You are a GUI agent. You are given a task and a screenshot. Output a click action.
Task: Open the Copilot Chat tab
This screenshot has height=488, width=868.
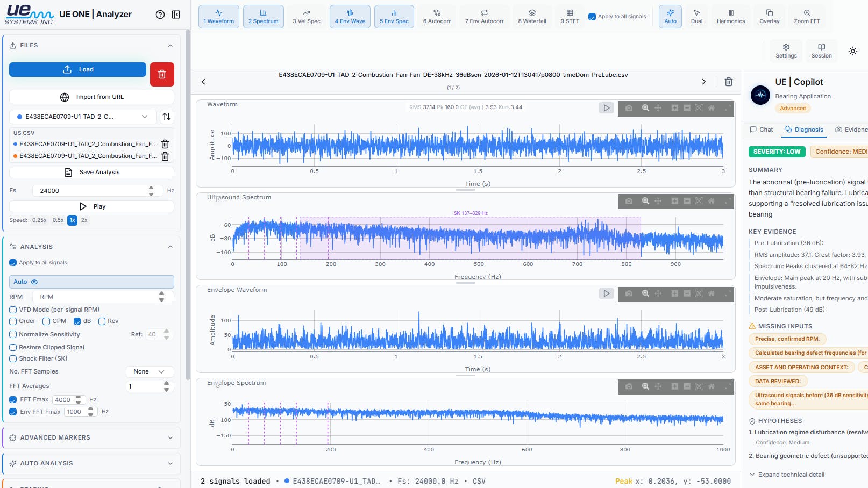click(x=762, y=130)
